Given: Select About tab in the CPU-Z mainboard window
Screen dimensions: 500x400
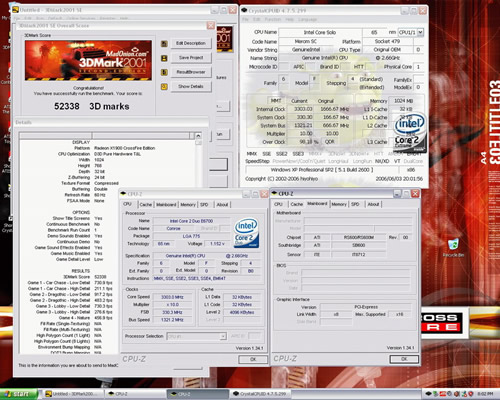Looking at the screenshot, I should [x=373, y=204].
